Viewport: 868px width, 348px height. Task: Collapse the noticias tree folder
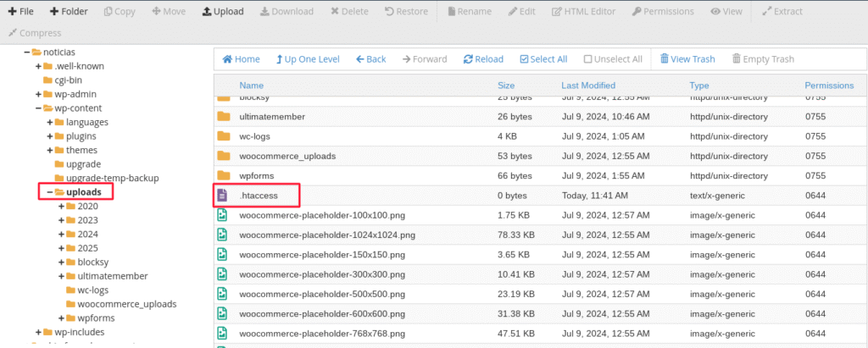pyautogui.click(x=26, y=52)
